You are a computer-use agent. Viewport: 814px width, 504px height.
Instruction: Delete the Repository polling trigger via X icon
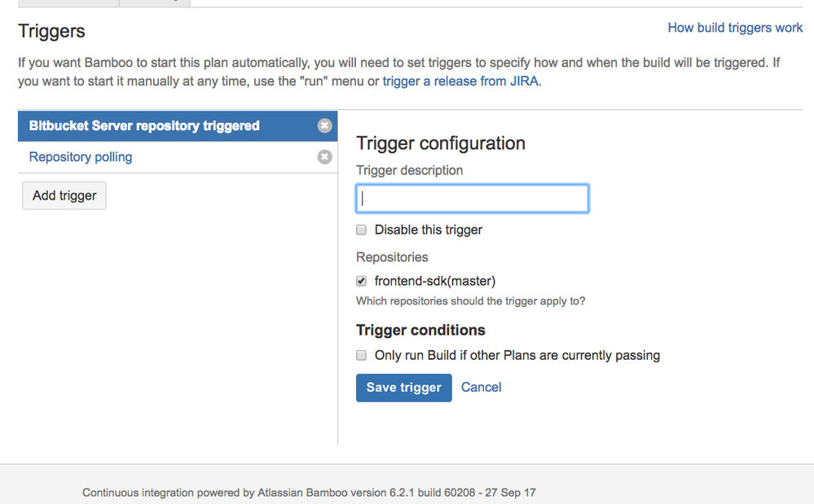[324, 157]
